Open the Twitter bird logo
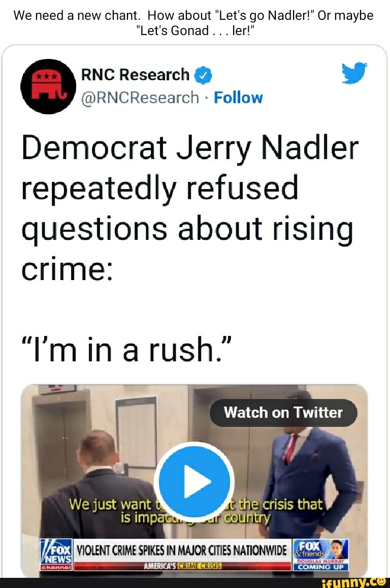 pyautogui.click(x=353, y=74)
